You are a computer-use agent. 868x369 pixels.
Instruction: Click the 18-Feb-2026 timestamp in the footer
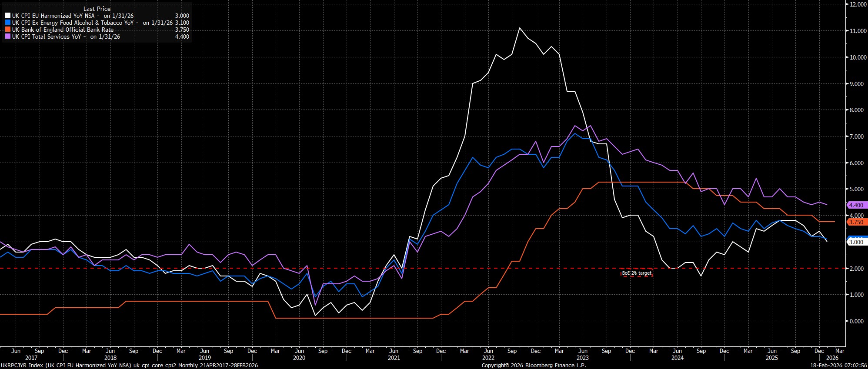pyautogui.click(x=838, y=366)
